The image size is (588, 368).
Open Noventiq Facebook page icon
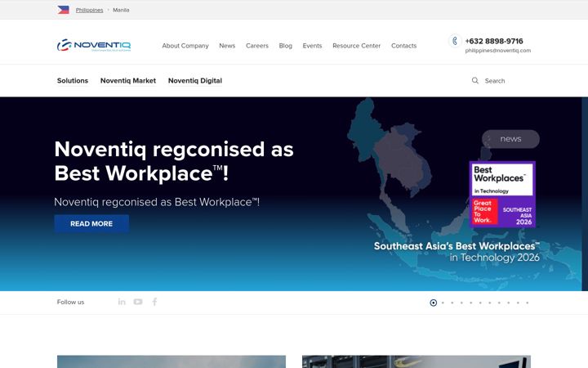(x=154, y=302)
